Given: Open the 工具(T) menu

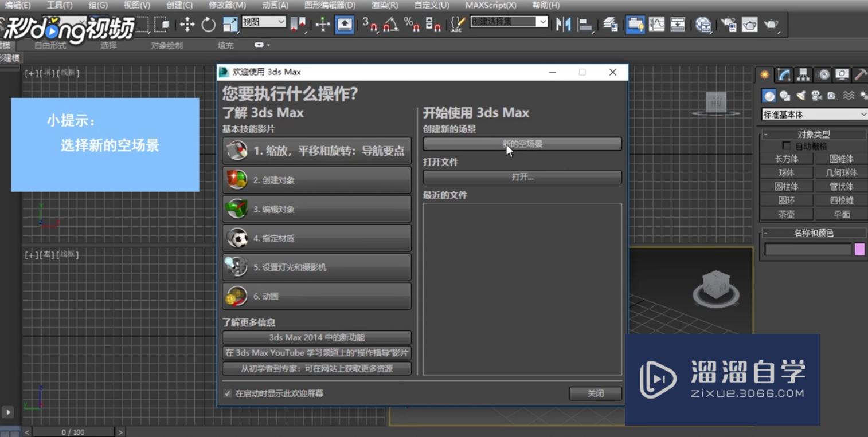Looking at the screenshot, I should pyautogui.click(x=59, y=5).
